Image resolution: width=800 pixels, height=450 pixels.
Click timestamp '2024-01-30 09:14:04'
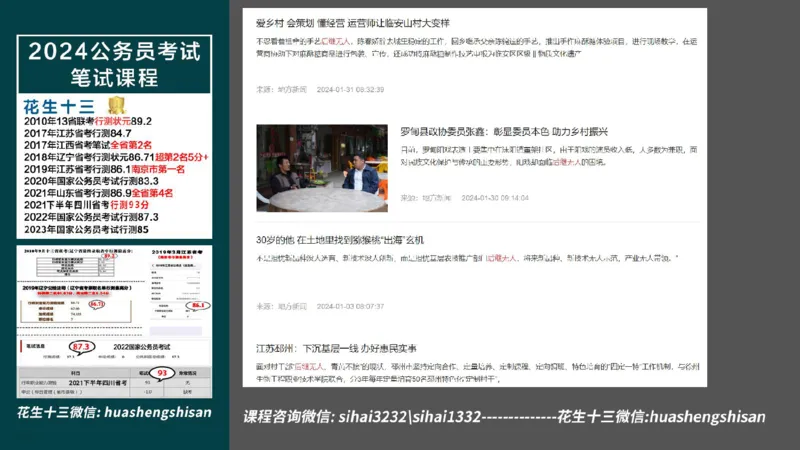pyautogui.click(x=495, y=197)
